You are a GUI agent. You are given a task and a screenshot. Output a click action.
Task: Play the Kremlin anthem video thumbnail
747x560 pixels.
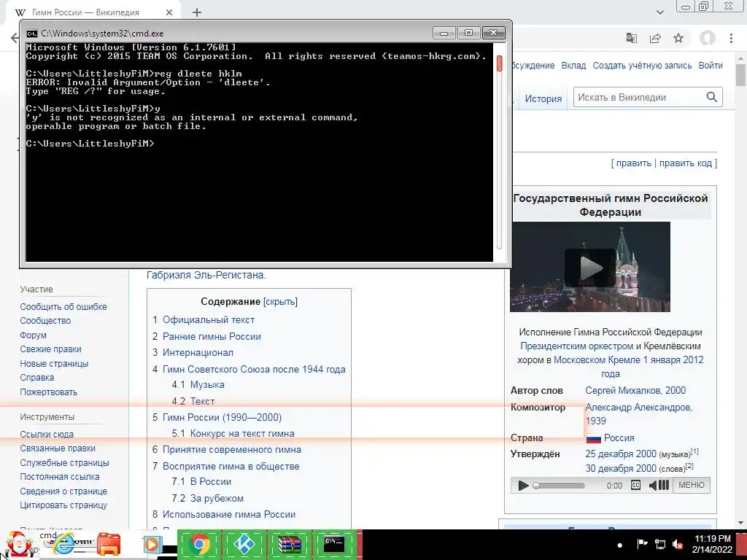[589, 268]
